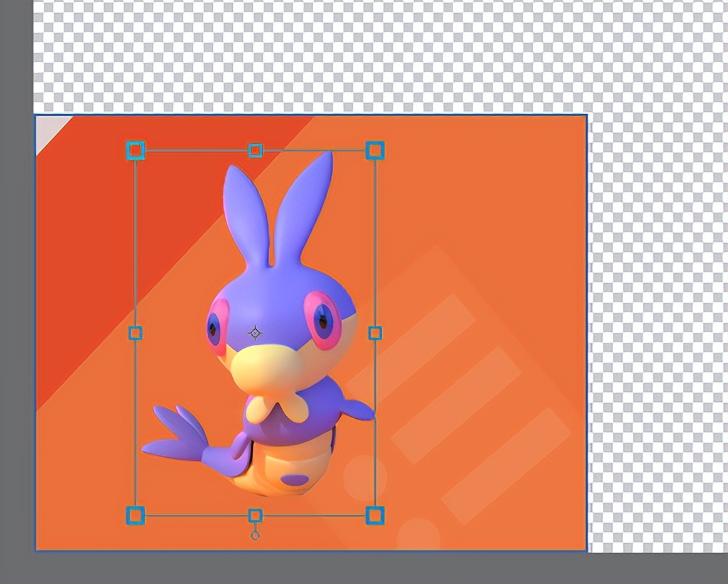Select the bottom-middle transform handle
Viewport: 728px width, 584px height.
point(255,516)
